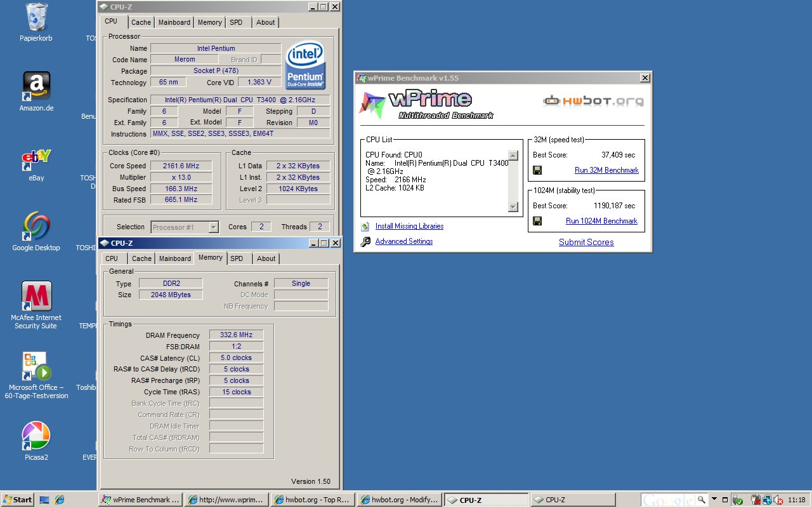
Task: Click the Start button
Action: pos(18,500)
